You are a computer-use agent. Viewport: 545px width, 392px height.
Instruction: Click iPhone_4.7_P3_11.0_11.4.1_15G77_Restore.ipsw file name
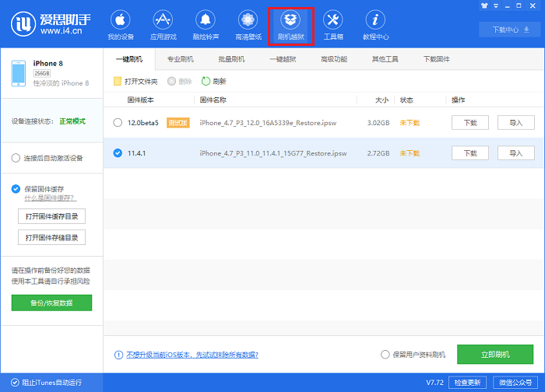pyautogui.click(x=273, y=153)
